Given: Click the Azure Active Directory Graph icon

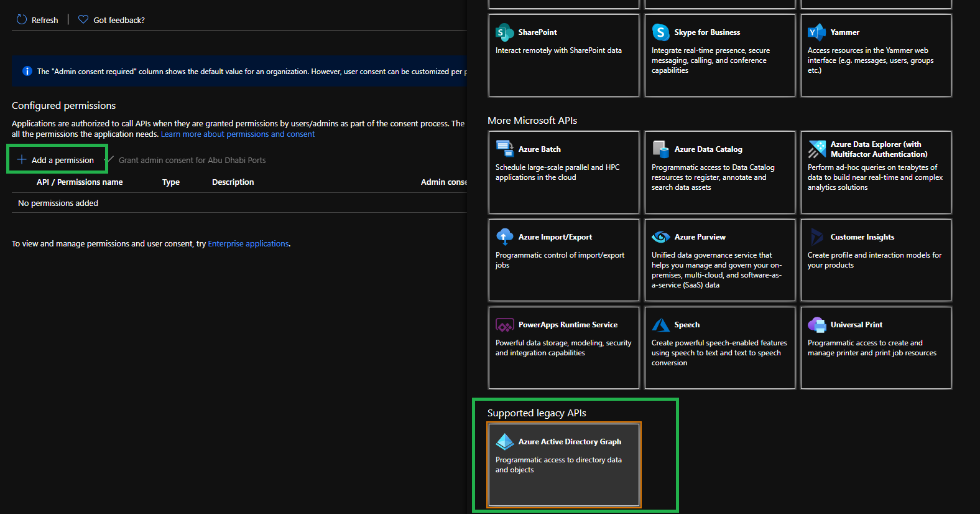Looking at the screenshot, I should coord(504,442).
